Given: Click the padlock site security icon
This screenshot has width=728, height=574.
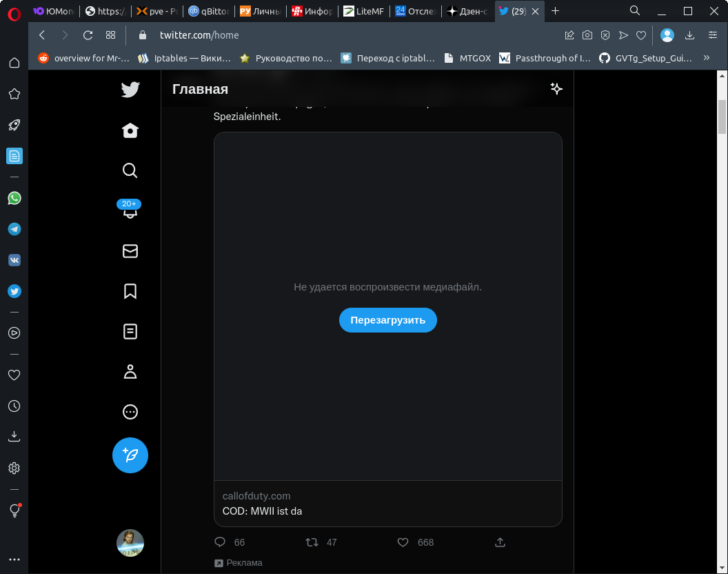Looking at the screenshot, I should (x=143, y=35).
